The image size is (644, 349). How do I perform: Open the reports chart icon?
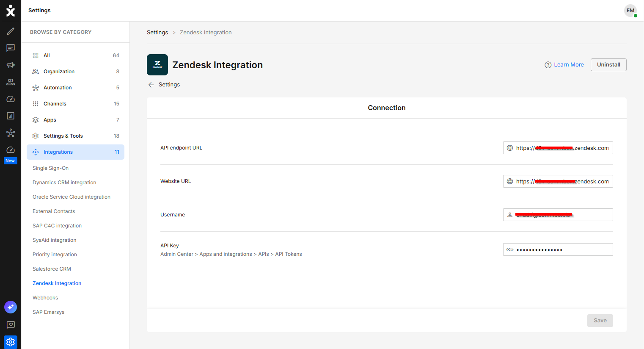[11, 116]
